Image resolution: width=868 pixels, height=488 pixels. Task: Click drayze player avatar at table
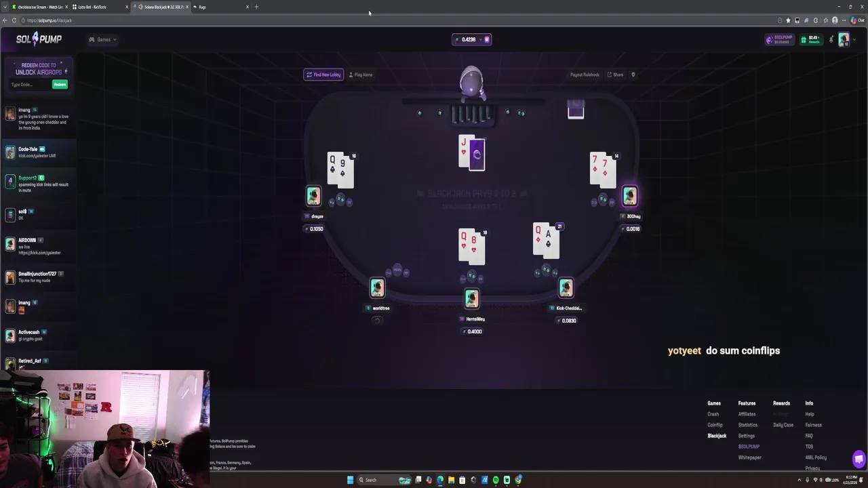coord(313,196)
